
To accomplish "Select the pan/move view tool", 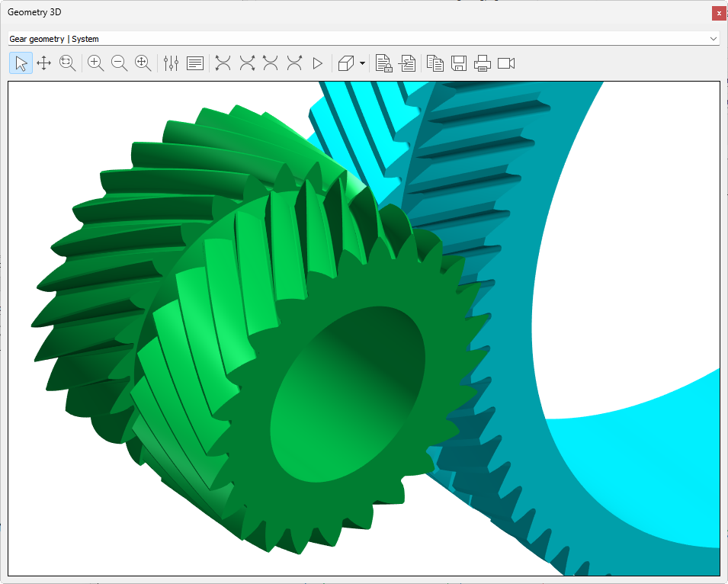I will [x=44, y=63].
